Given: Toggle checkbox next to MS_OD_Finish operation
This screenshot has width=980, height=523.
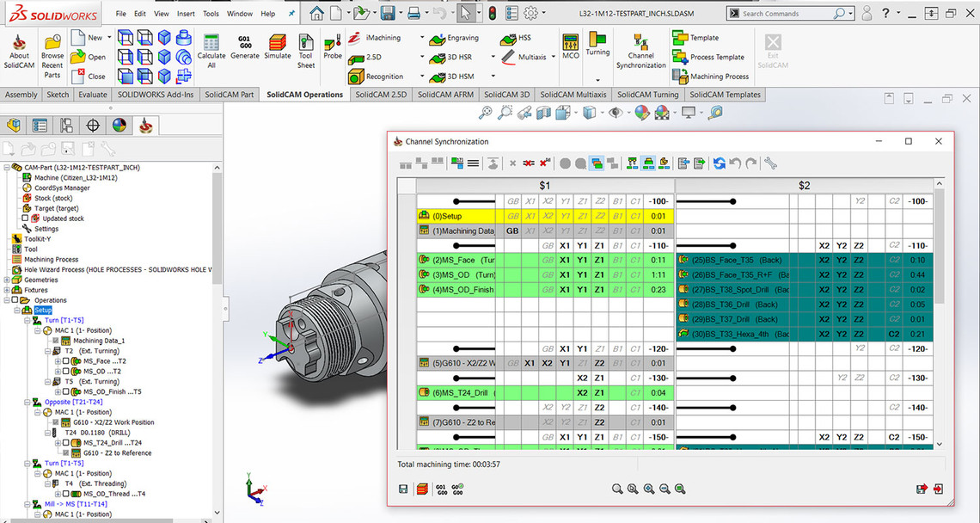Looking at the screenshot, I should coord(67,391).
